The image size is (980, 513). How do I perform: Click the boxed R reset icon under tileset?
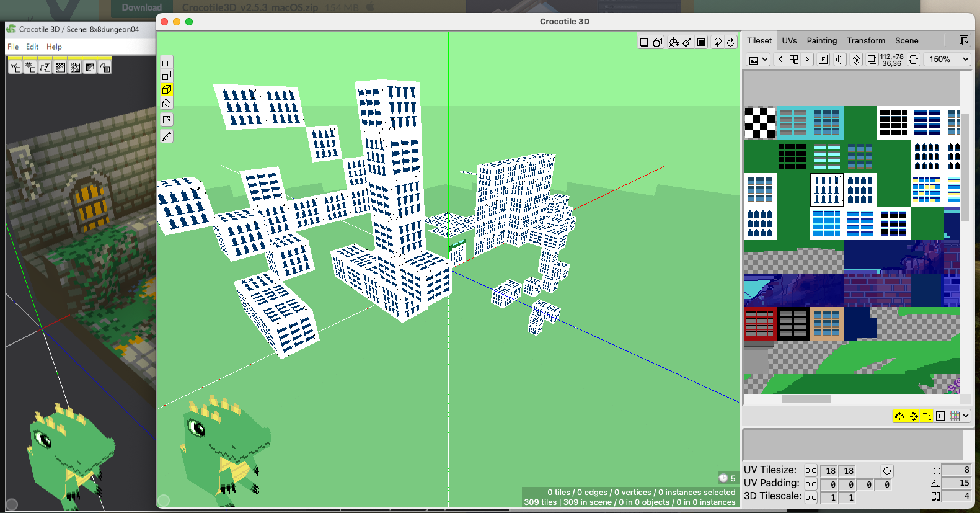click(940, 416)
